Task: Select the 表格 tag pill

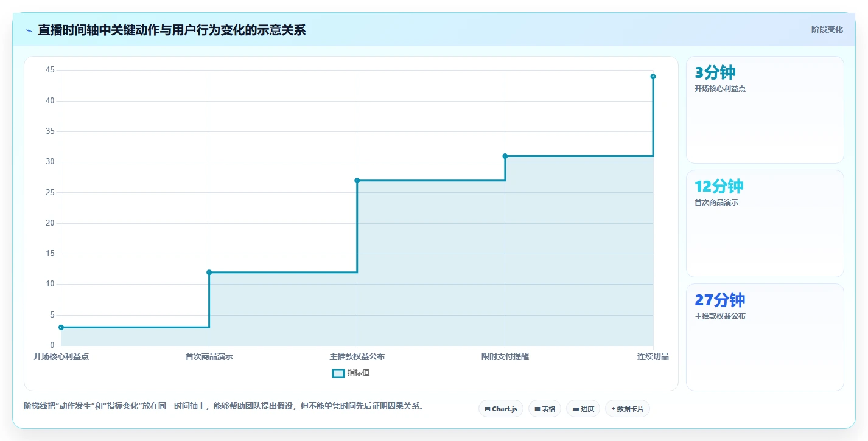Action: coord(545,409)
